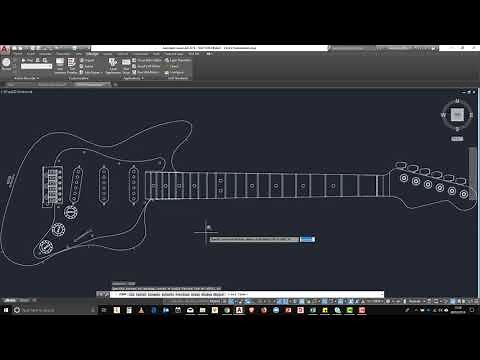Click the E direction on the ViewCube
The height and width of the screenshot is (360, 480).
(471, 115)
